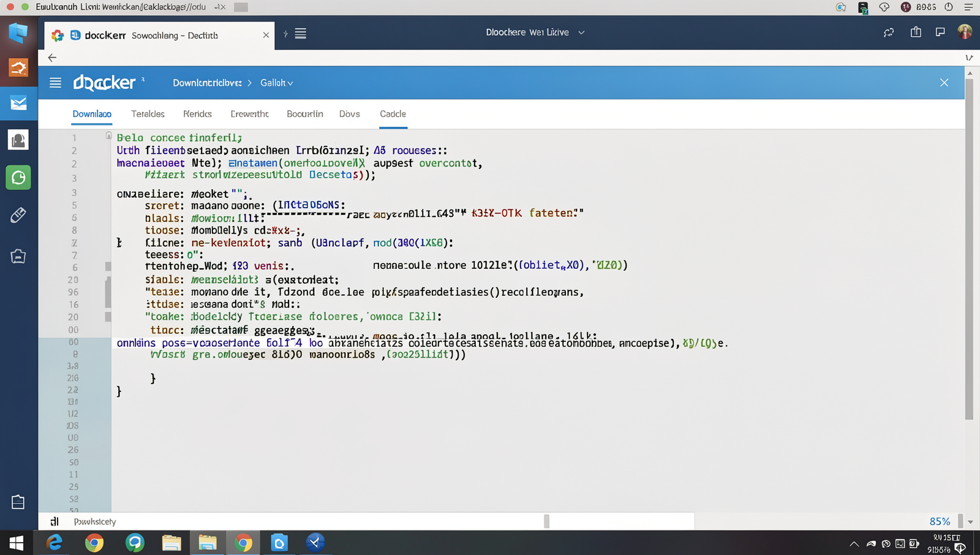
Task: Open the first Chrome taskbar icon
Action: [x=94, y=543]
